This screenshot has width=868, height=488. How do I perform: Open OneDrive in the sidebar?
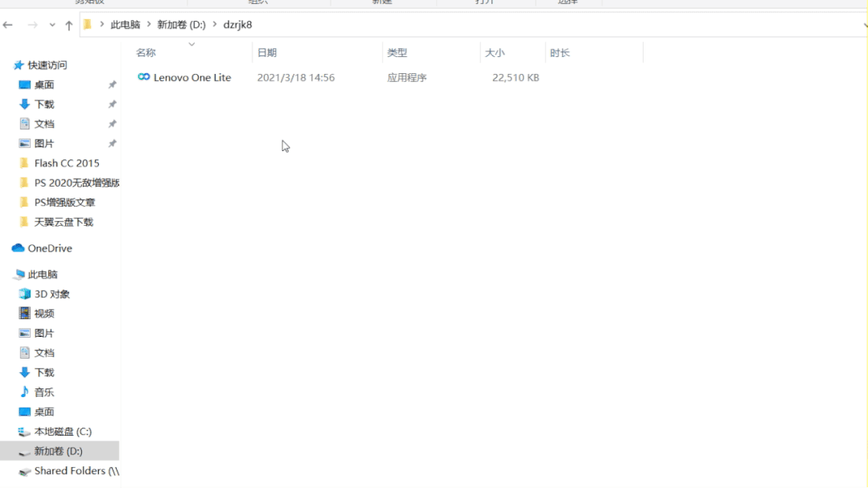[50, 248]
